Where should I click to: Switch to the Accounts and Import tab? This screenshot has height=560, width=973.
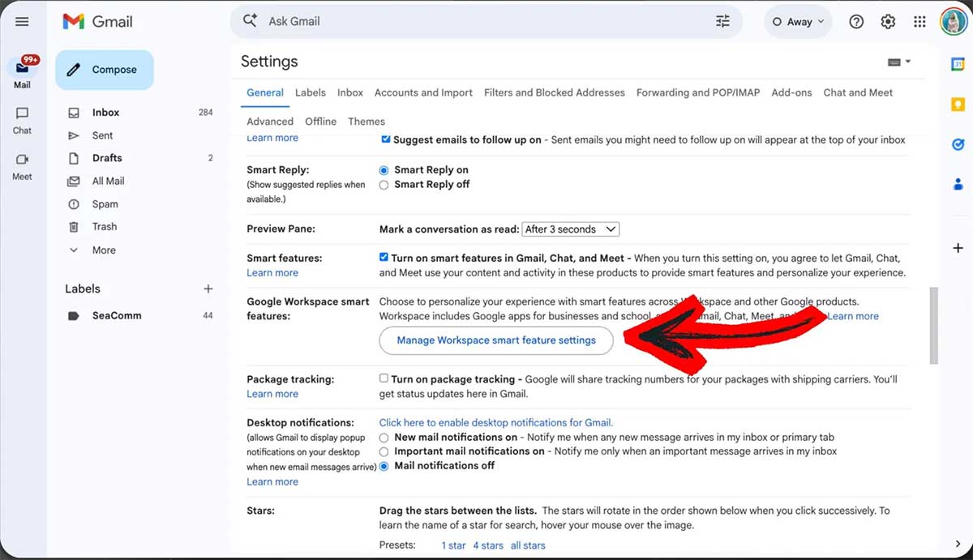coord(423,92)
